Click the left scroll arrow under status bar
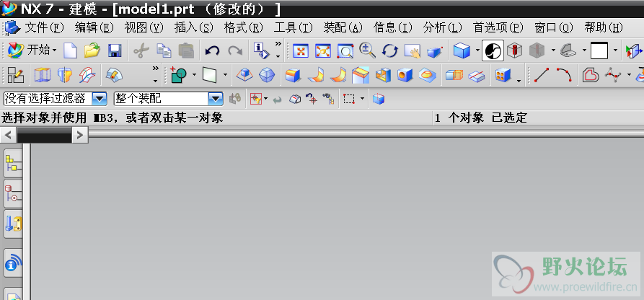Screen dimensions: 644x300 click(x=9, y=135)
